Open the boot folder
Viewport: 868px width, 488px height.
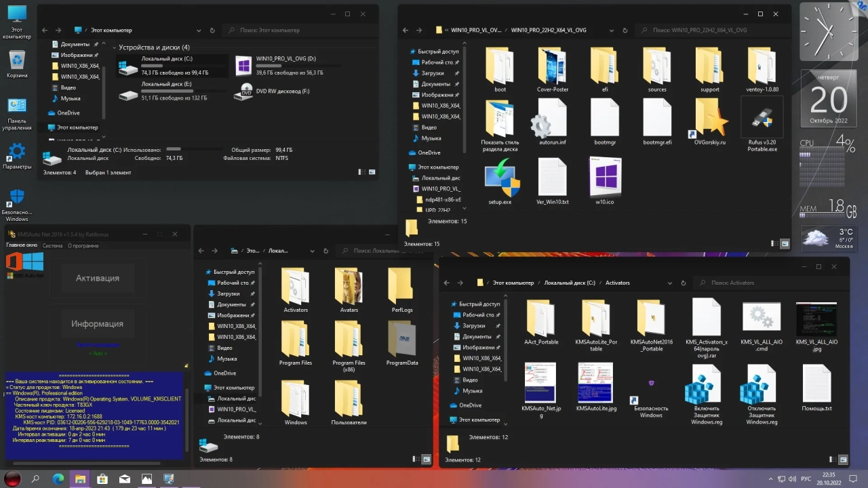(x=500, y=70)
